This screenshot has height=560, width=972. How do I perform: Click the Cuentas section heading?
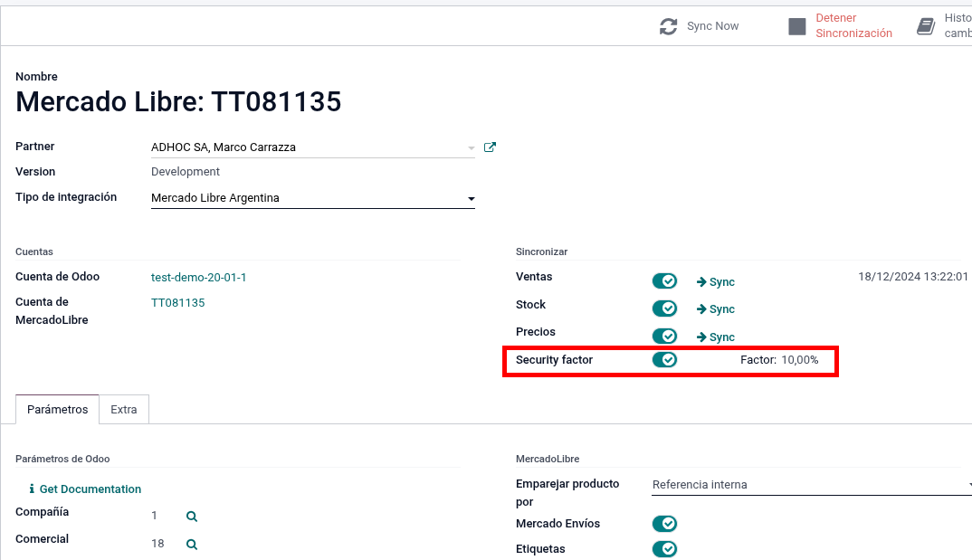(34, 252)
